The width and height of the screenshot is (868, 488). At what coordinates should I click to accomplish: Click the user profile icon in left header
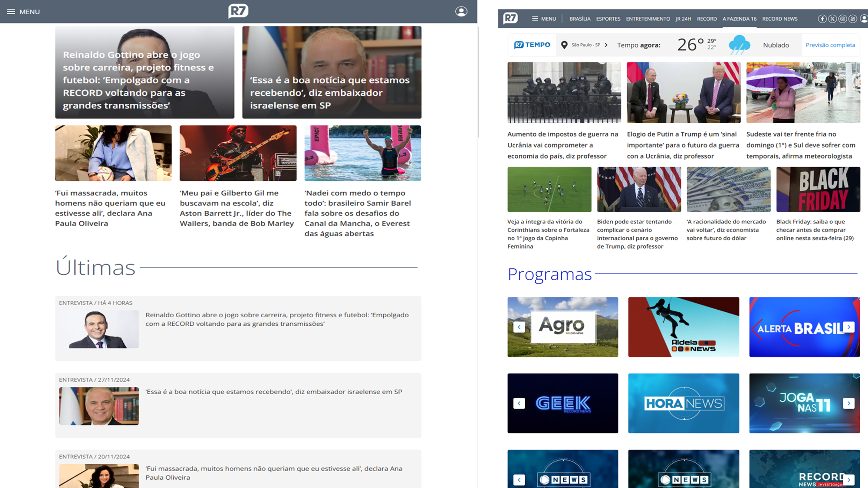[x=461, y=12]
